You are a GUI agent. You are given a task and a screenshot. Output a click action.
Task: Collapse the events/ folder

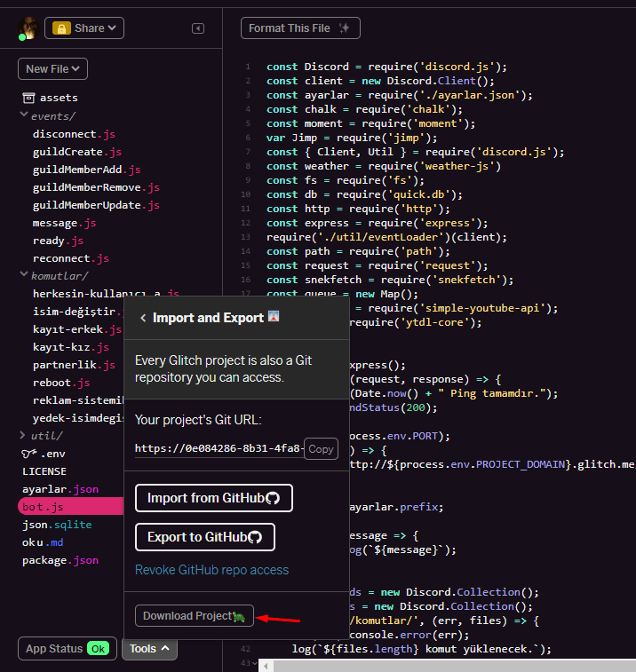[24, 115]
